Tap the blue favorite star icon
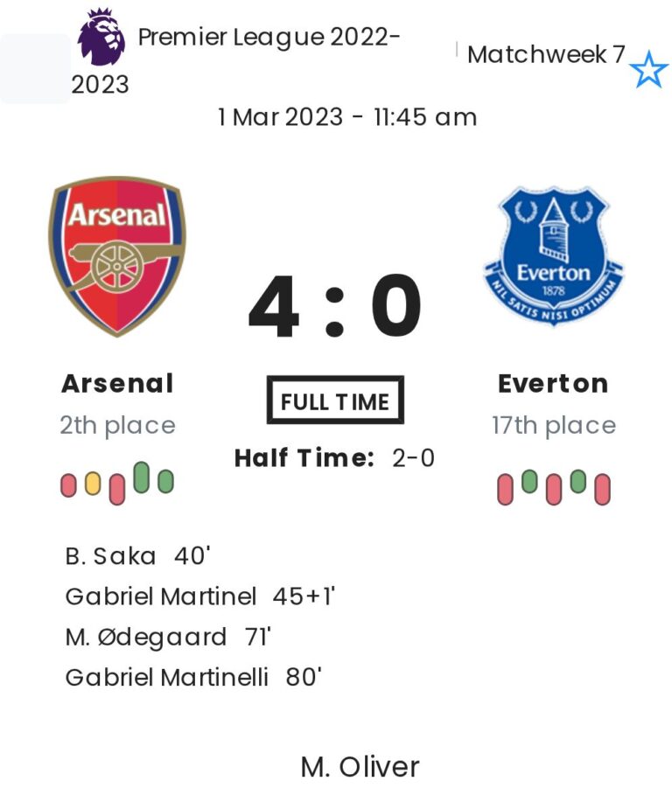672x795 pixels. point(648,70)
